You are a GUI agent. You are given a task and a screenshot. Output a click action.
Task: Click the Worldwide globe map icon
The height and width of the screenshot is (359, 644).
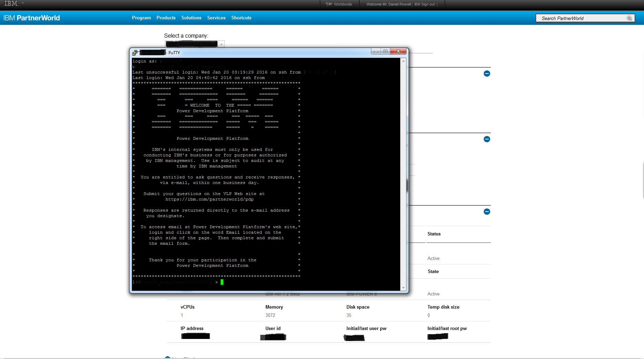click(x=329, y=4)
